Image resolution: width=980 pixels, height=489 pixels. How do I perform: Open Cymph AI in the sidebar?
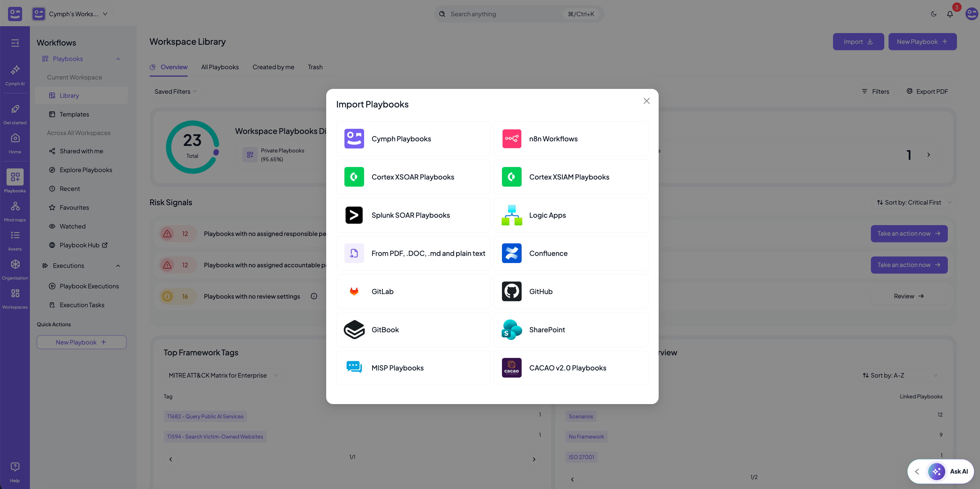point(15,75)
